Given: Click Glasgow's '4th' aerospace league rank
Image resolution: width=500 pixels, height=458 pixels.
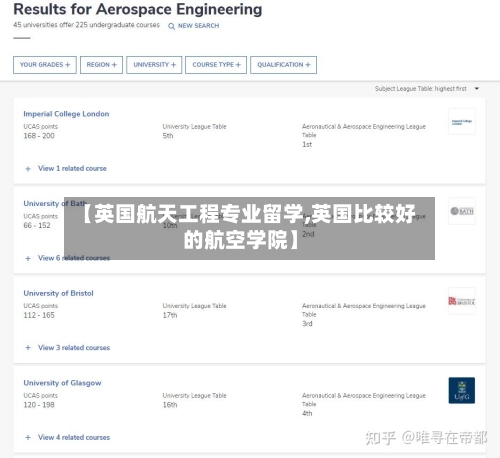Looking at the screenshot, I should (307, 413).
